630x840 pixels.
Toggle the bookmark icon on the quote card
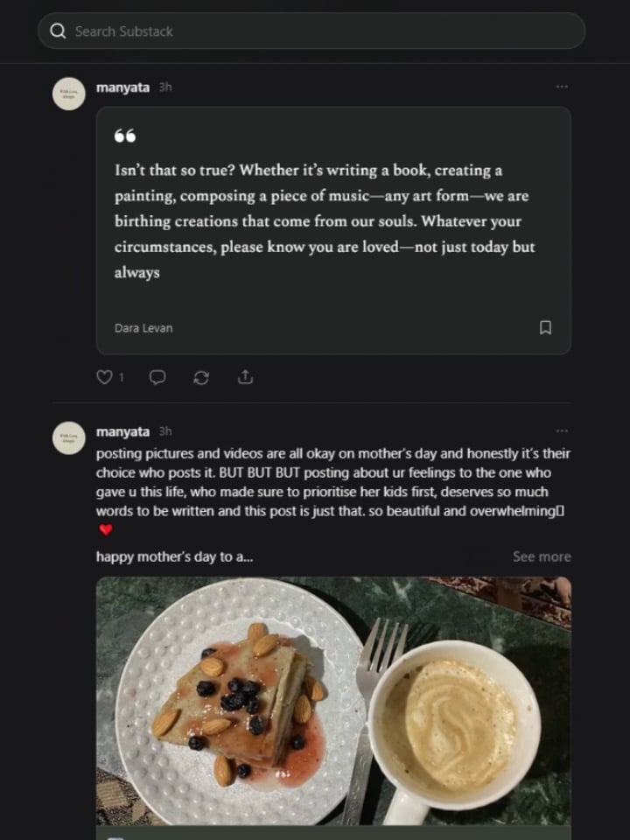coord(545,327)
